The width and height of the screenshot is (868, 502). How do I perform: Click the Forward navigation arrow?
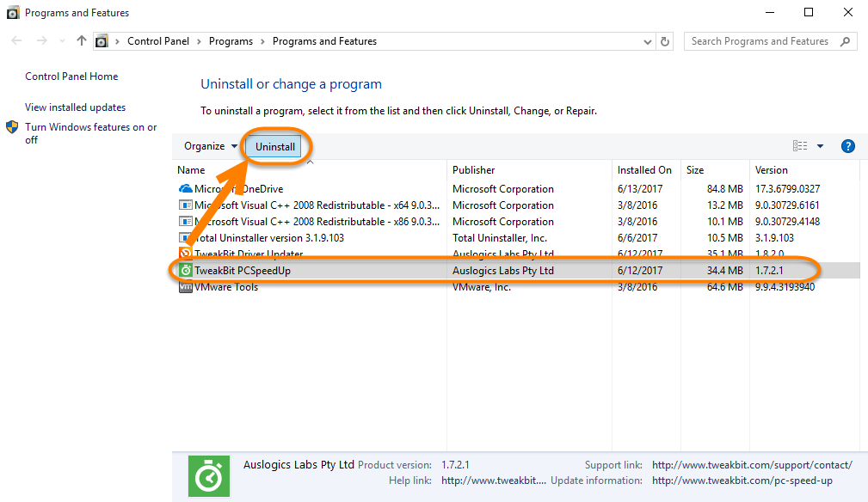(41, 41)
